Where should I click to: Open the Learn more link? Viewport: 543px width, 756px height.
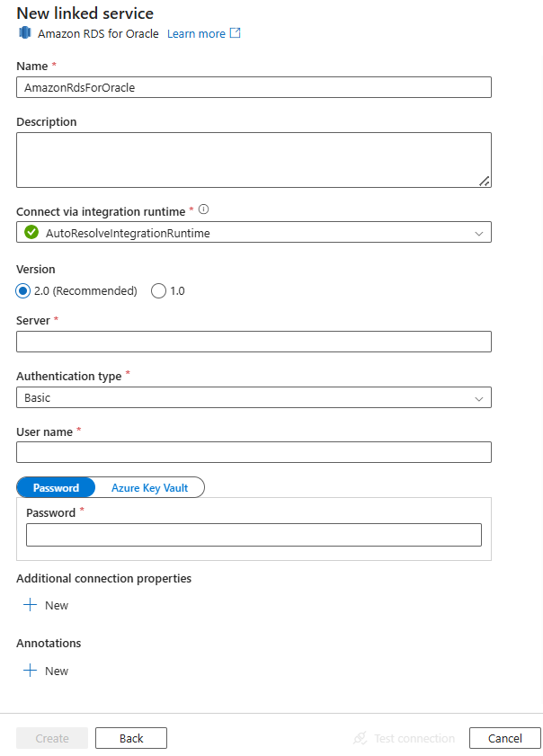click(x=196, y=33)
